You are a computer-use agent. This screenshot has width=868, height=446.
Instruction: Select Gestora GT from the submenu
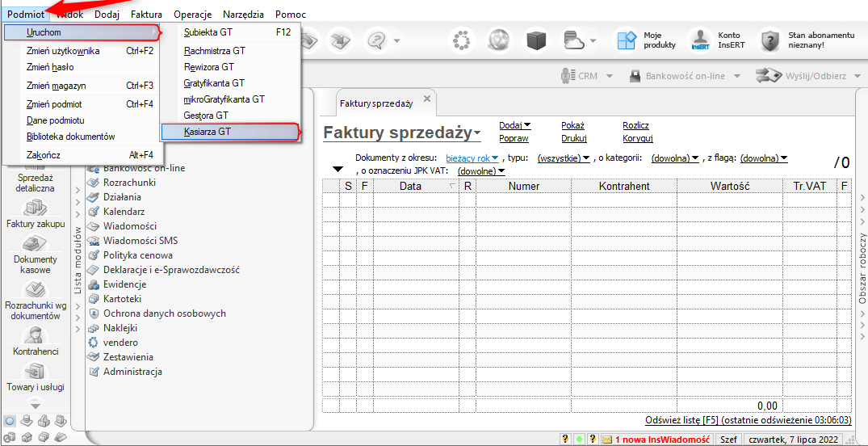click(x=230, y=116)
